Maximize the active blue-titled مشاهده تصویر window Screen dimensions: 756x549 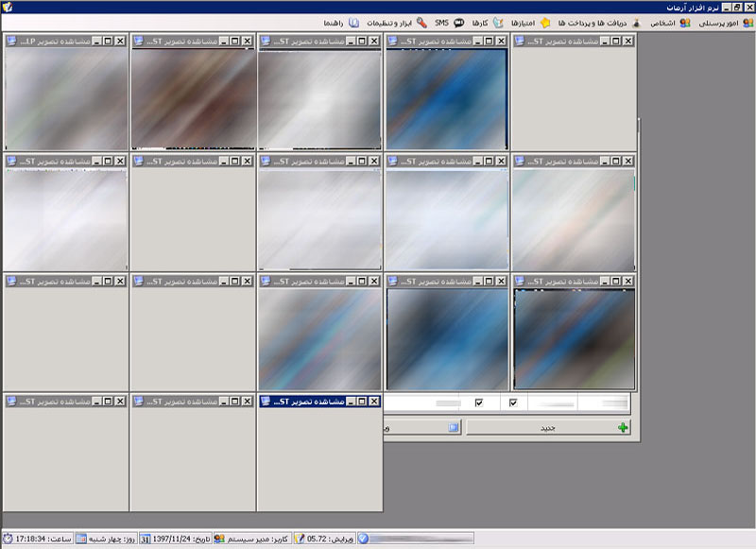point(362,401)
